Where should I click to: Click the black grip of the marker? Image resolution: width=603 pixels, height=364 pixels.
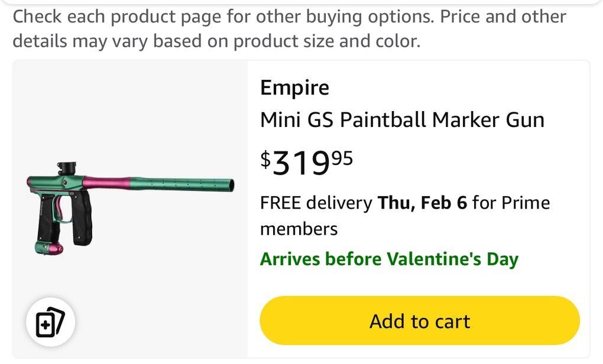(x=83, y=219)
